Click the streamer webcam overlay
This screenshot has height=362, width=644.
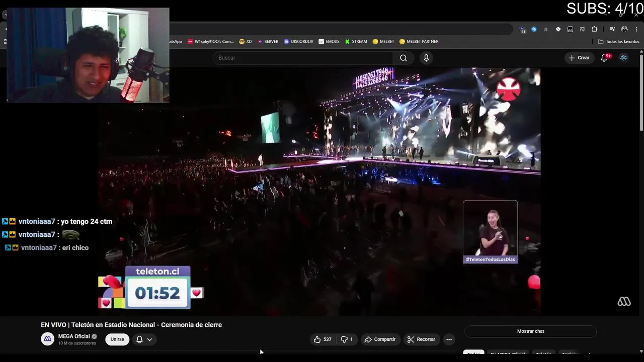click(x=88, y=55)
